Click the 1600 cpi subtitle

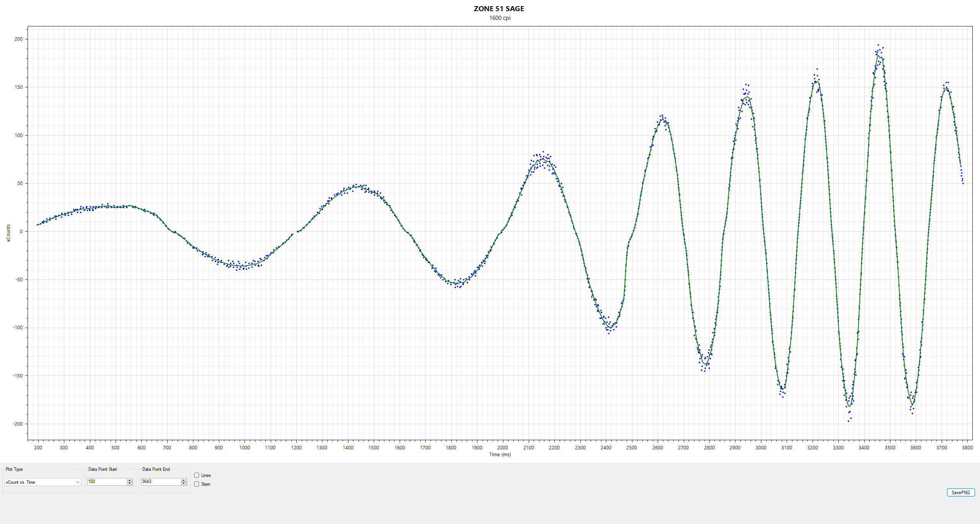point(500,18)
